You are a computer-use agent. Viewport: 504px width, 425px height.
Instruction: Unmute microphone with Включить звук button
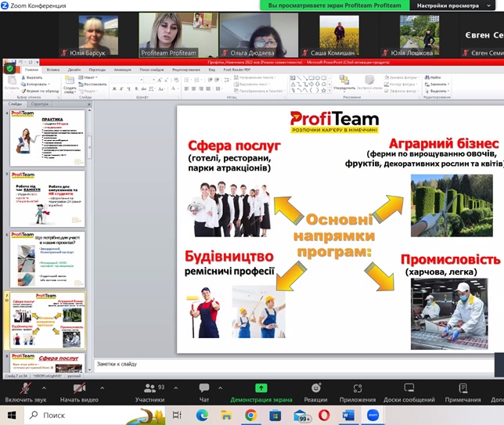[25, 393]
